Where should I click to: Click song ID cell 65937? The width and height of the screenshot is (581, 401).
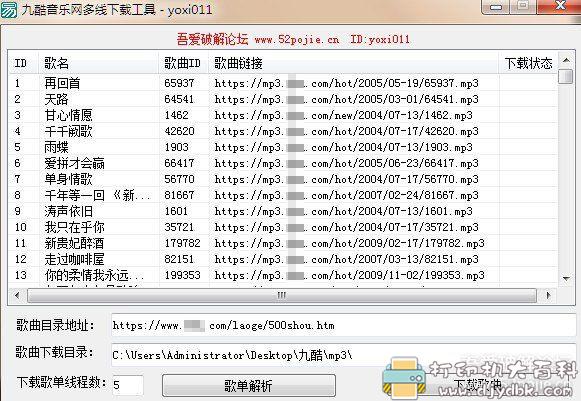[179, 83]
